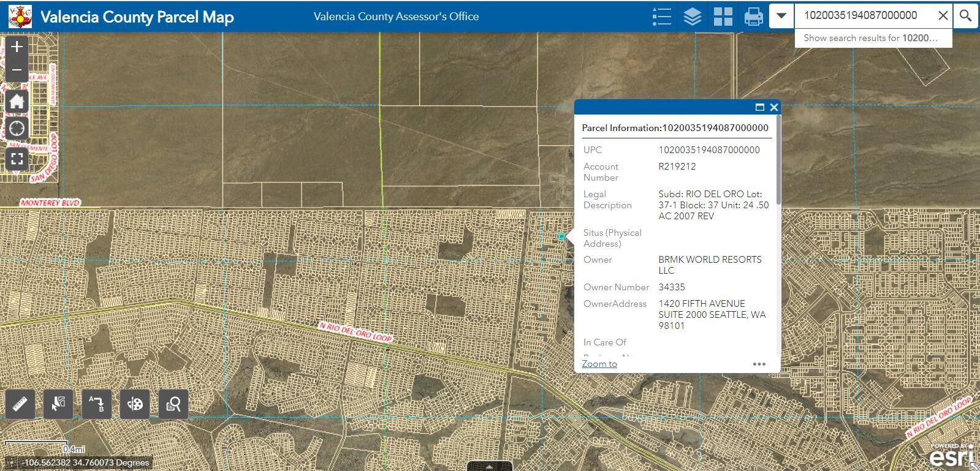Open the Layer List widget
Screen dimensions: 980x471
pyautogui.click(x=693, y=17)
